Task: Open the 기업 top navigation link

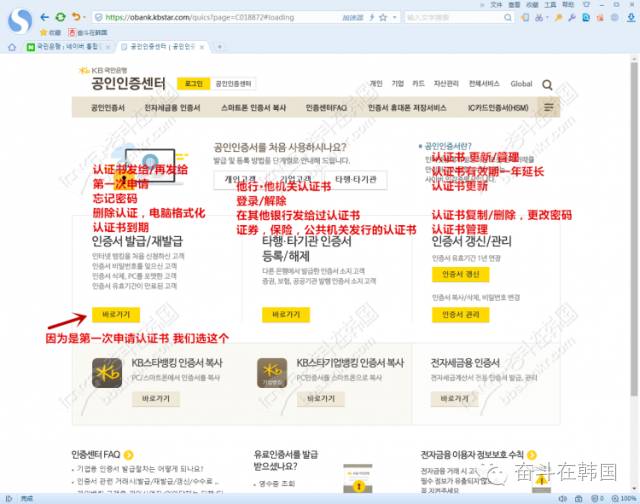Action: tap(397, 83)
